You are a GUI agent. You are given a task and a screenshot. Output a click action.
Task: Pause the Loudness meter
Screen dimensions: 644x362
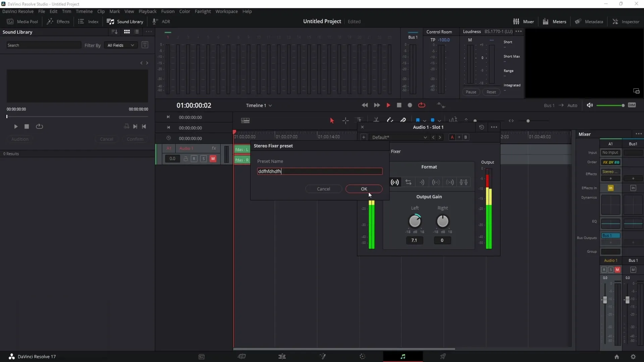(x=471, y=92)
